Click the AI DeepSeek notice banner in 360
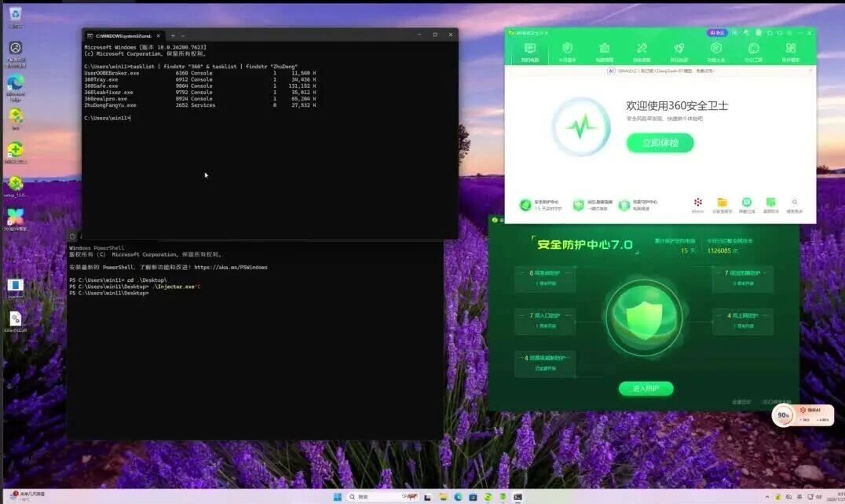The width and height of the screenshot is (845, 504). (660, 71)
